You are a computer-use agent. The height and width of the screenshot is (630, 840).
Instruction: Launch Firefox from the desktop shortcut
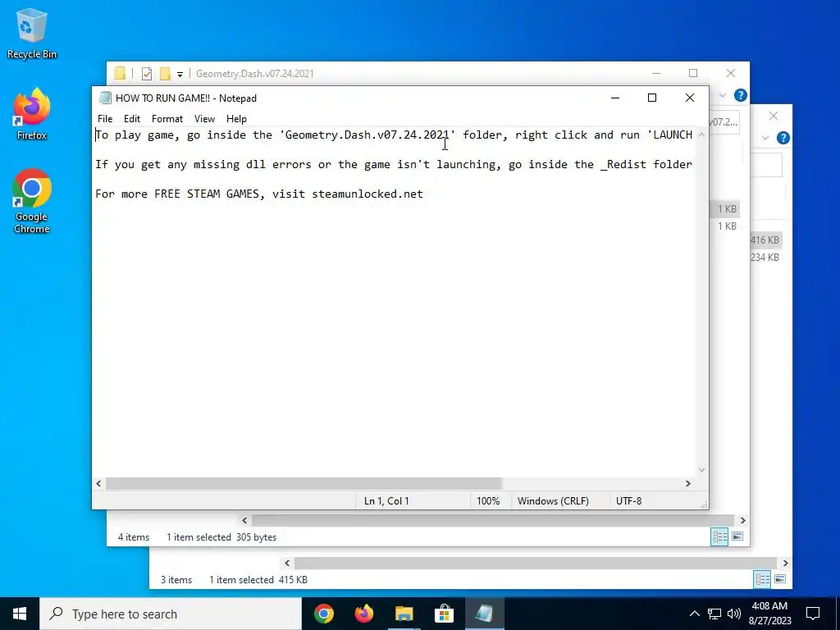pos(32,114)
